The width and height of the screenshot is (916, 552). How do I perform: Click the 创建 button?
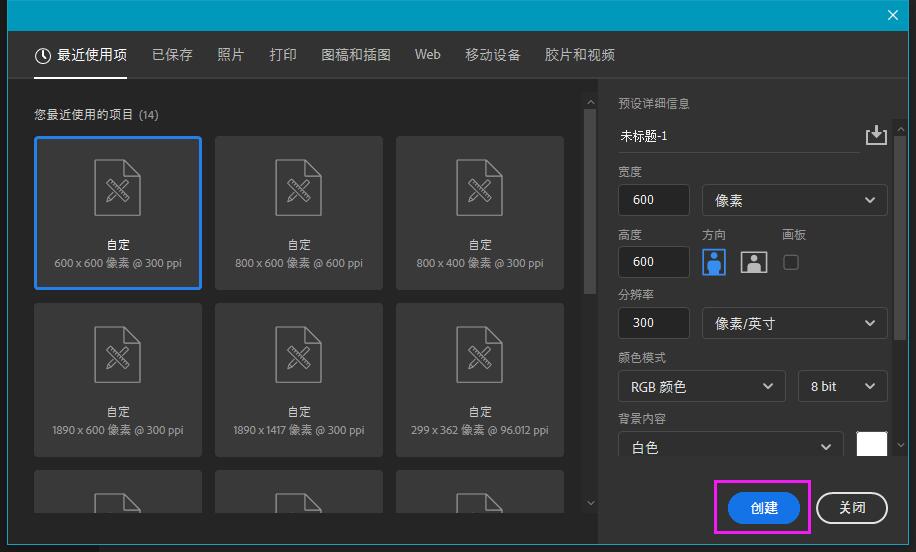764,508
